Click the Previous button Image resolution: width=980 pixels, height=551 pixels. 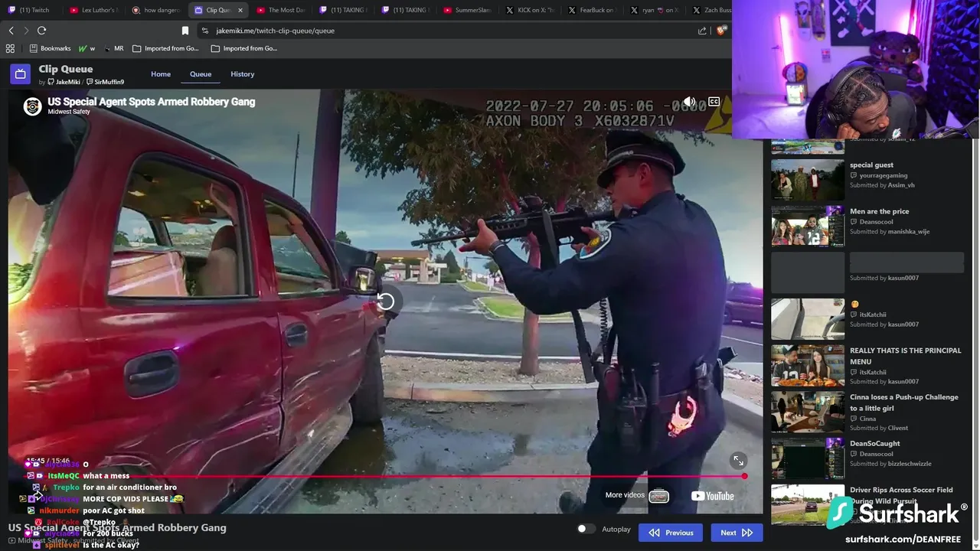coord(671,533)
